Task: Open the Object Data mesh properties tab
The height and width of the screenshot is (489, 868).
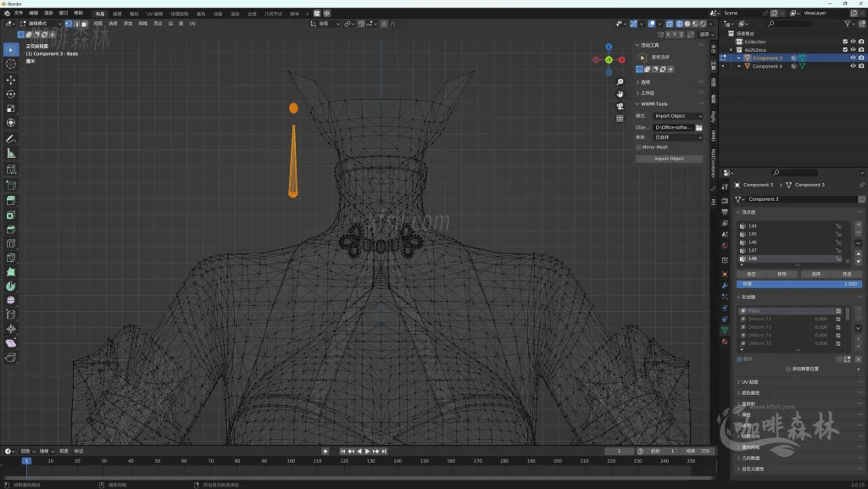Action: coord(725,330)
